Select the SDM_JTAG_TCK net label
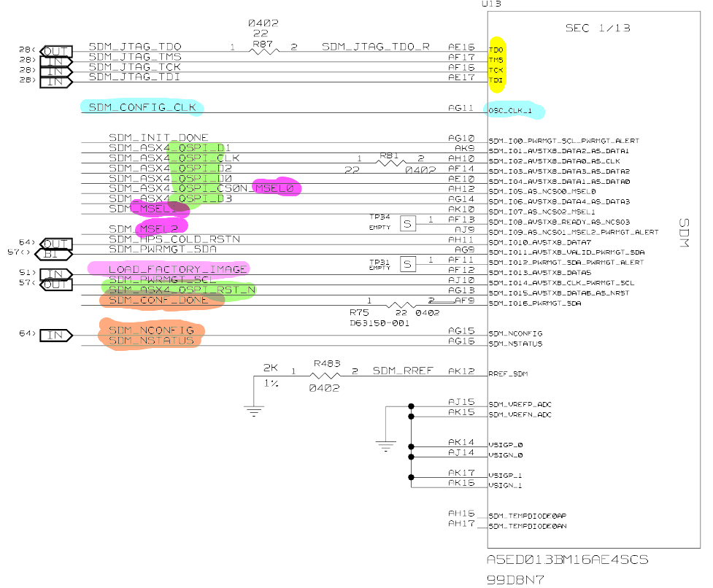This screenshot has width=713, height=588. click(x=135, y=67)
